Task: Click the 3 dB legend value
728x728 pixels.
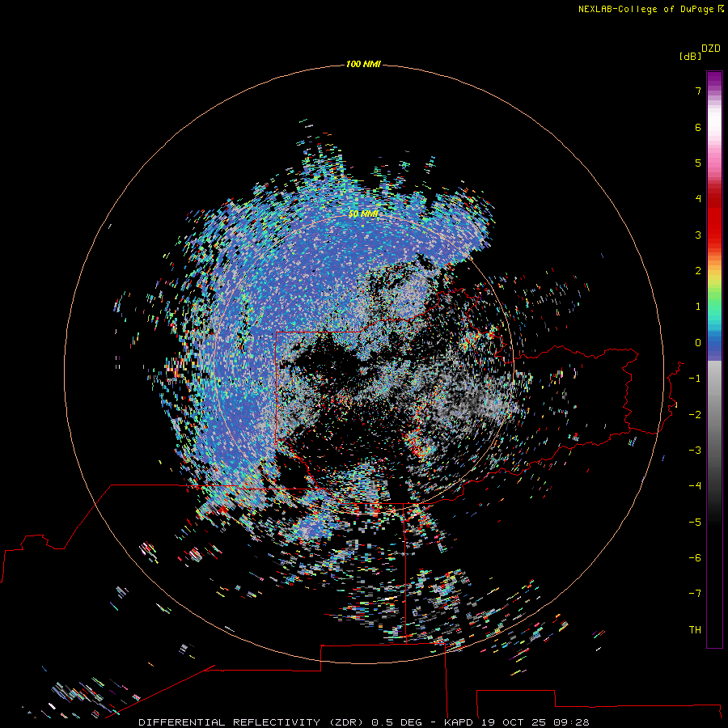Action: [x=698, y=235]
